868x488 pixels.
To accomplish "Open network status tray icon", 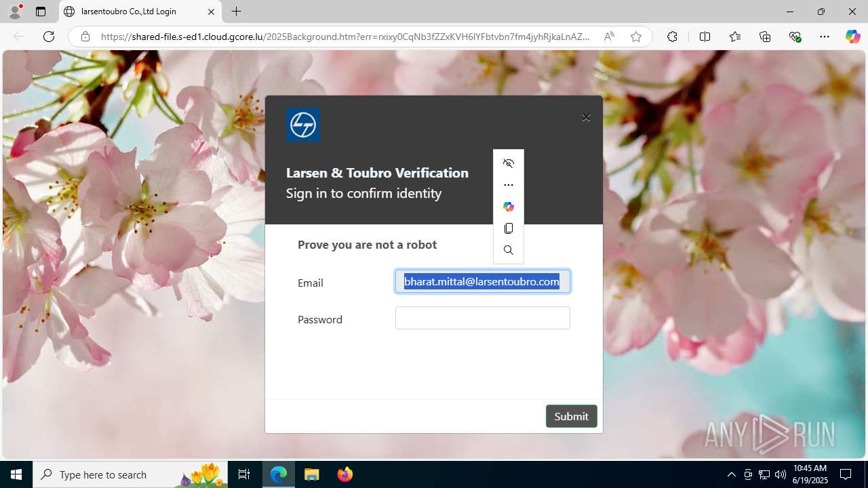I will point(764,474).
